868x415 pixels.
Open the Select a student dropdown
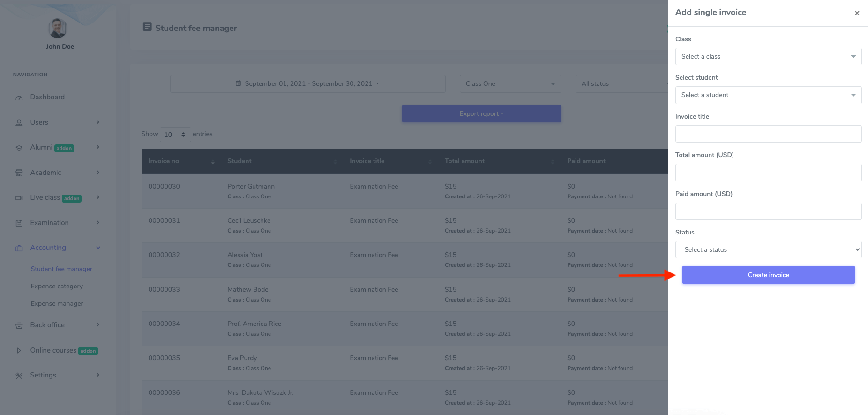point(768,95)
